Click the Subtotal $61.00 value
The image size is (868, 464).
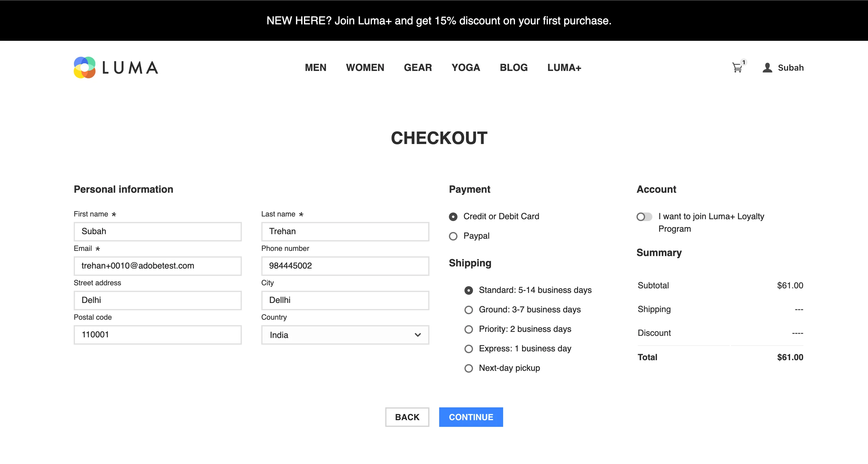tap(790, 285)
